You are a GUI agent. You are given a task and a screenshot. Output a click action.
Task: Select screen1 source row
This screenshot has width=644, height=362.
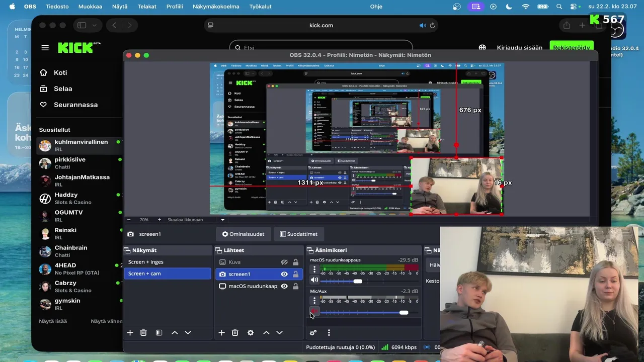(x=259, y=274)
